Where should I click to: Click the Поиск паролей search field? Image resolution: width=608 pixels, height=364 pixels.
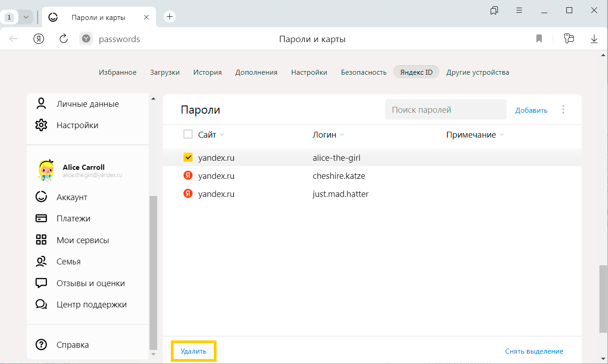tap(445, 110)
